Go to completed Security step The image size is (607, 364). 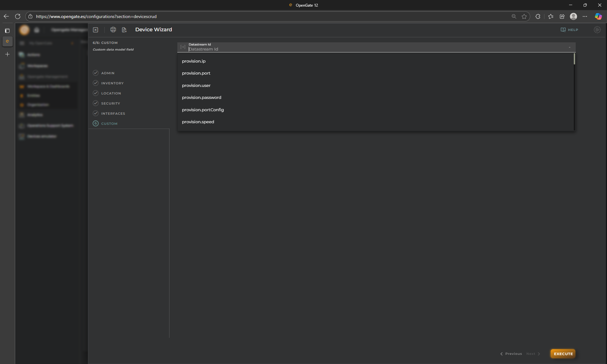[110, 103]
